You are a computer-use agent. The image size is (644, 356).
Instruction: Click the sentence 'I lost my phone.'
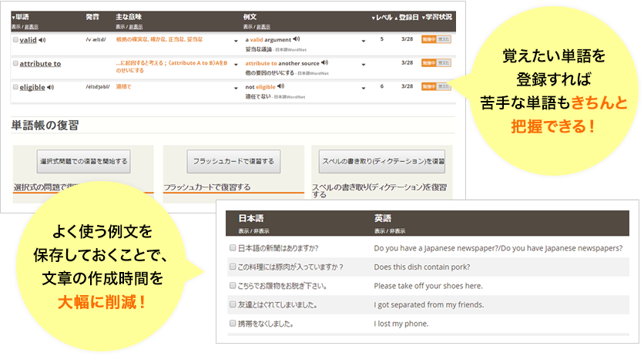(x=401, y=324)
